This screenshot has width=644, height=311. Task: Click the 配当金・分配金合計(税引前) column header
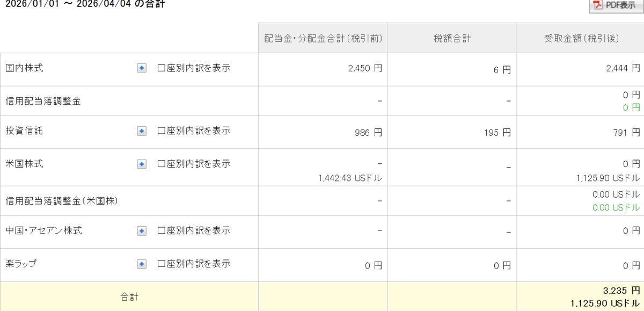[323, 38]
